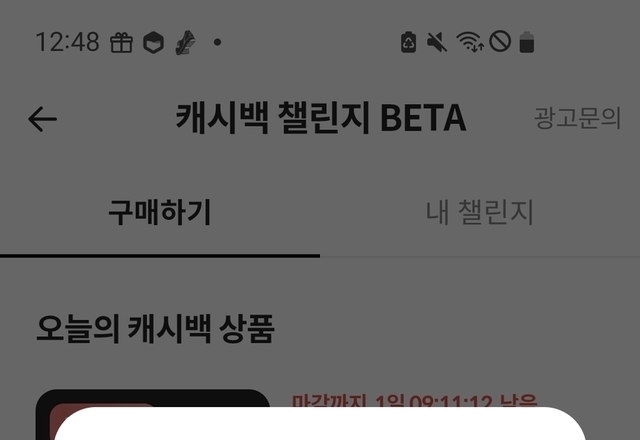Viewport: 640px width, 440px height.
Task: Open the 광고문의 link
Action: [x=578, y=118]
